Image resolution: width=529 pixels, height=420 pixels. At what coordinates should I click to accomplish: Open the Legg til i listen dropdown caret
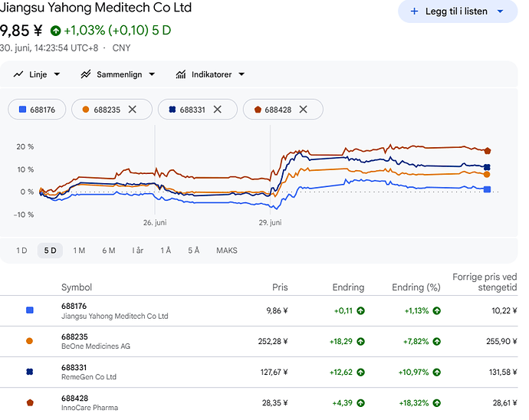[x=501, y=11]
